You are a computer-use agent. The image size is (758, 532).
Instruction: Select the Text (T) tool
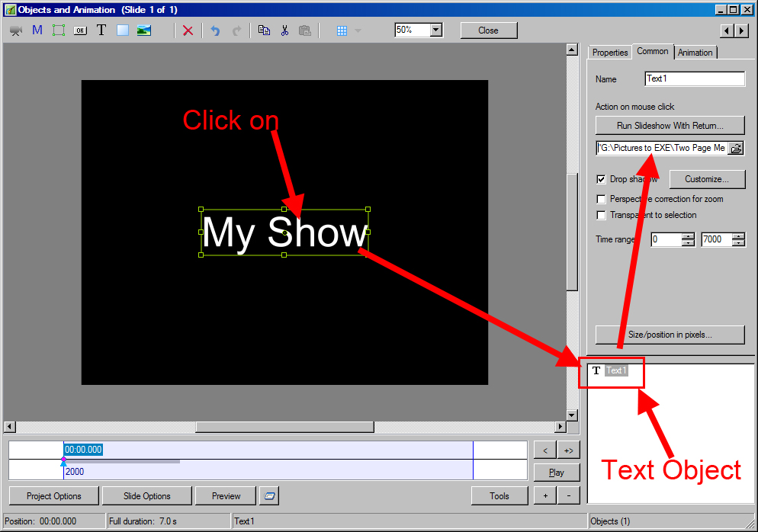coord(101,30)
